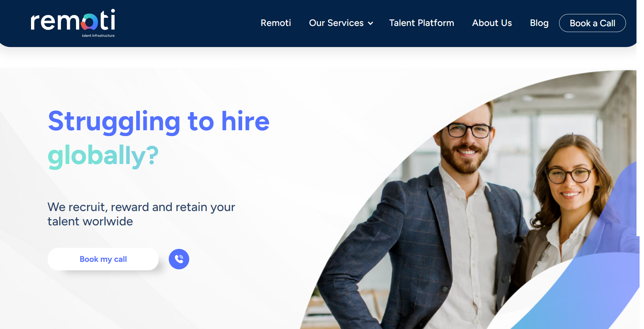Viewport: 644px width, 329px height.
Task: Click the Book my call button
Action: pyautogui.click(x=103, y=259)
